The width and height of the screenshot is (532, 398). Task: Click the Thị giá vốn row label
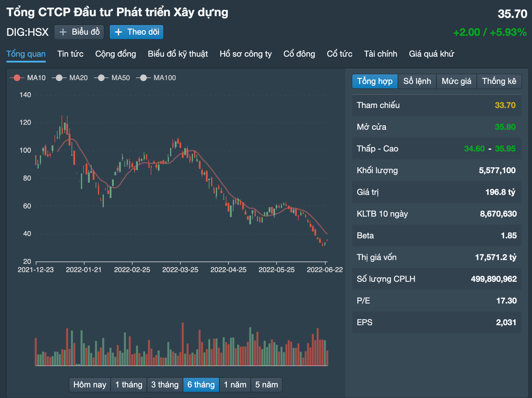377,257
